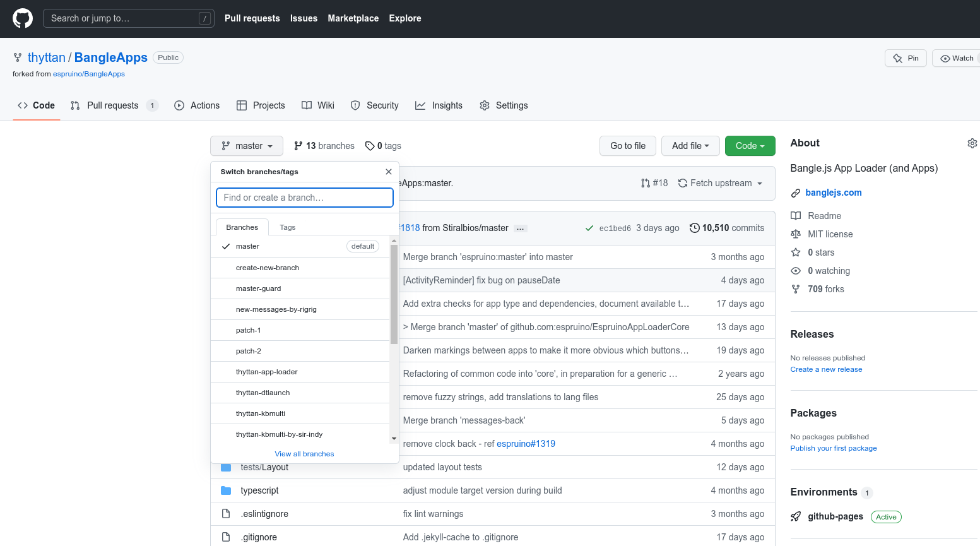Image resolution: width=980 pixels, height=546 pixels.
Task: Select the patch-2 branch
Action: click(300, 351)
